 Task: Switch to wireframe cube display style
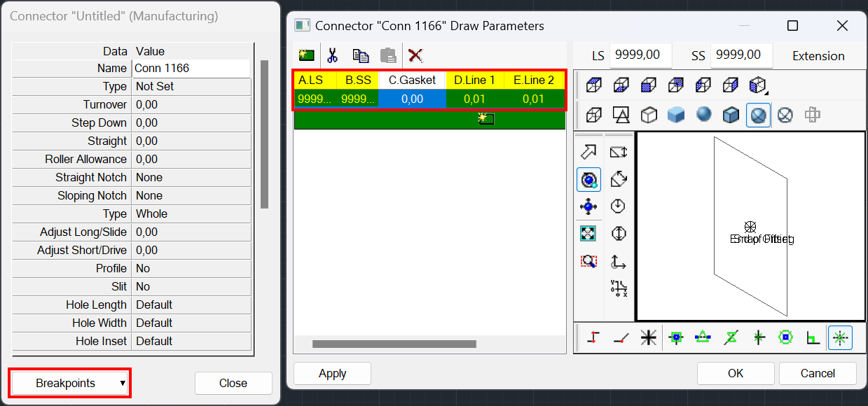point(594,114)
